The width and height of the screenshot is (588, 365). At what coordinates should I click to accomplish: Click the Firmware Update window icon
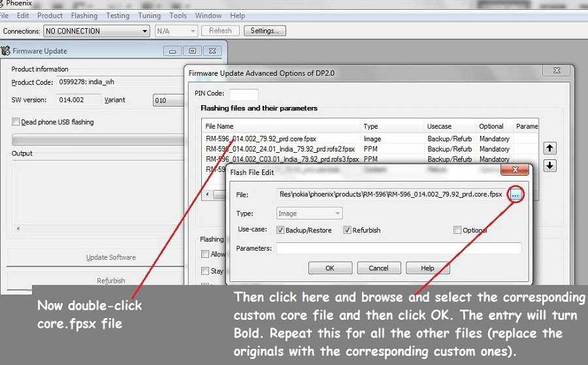(5, 50)
